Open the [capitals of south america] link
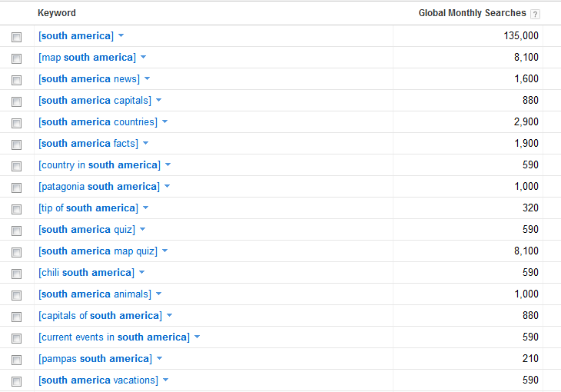The image size is (561, 392). [x=100, y=315]
